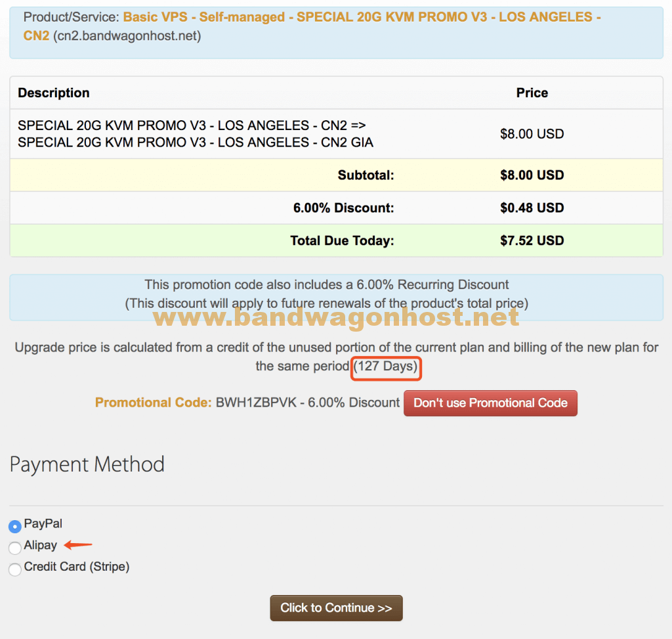Click the "$0.48 USD" discount amount
The image size is (672, 639).
tap(532, 208)
